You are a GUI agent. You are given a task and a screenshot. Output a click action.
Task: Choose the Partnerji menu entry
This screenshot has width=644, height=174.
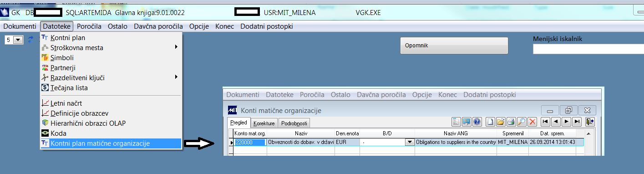111,68
